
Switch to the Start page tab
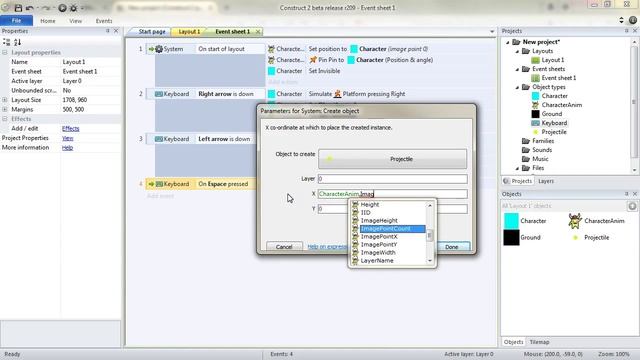pyautogui.click(x=152, y=31)
